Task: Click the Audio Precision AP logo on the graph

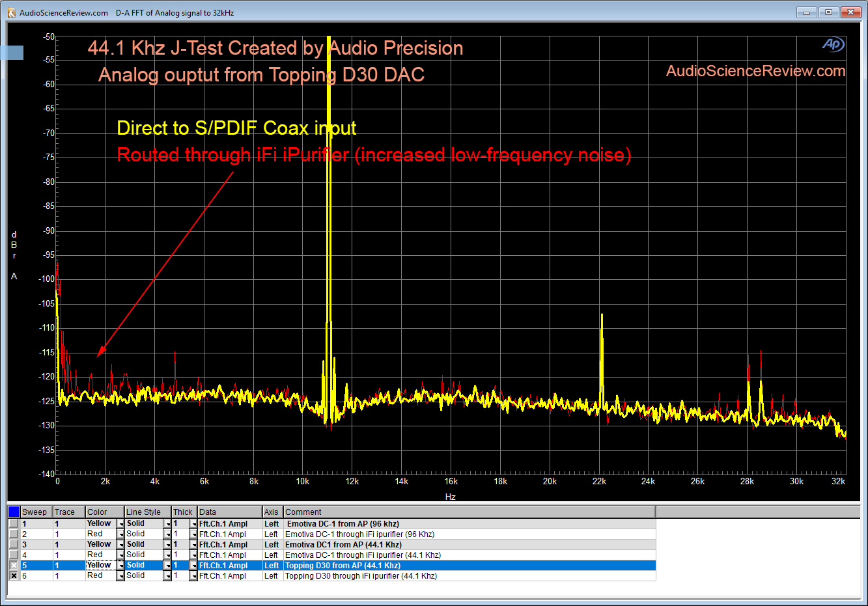Action: pos(833,44)
